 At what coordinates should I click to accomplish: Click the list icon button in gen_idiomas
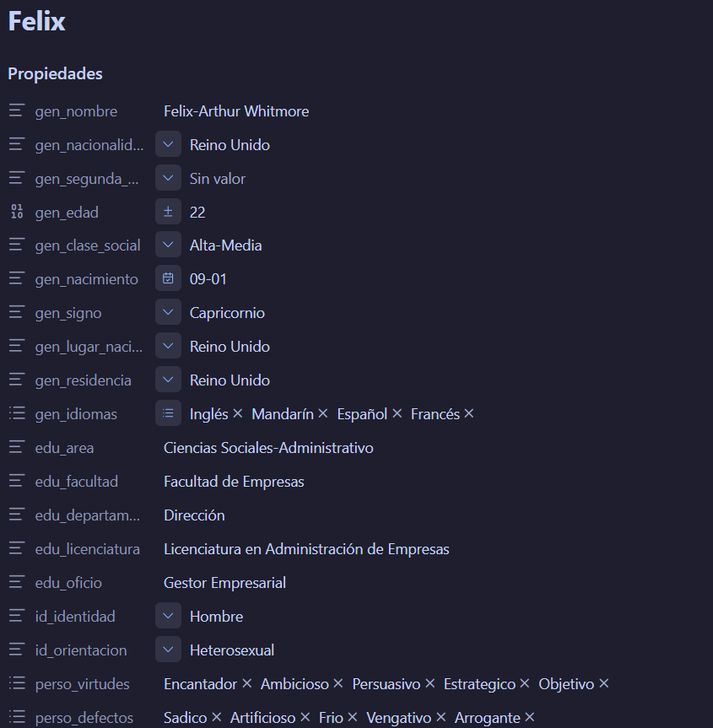click(x=168, y=413)
